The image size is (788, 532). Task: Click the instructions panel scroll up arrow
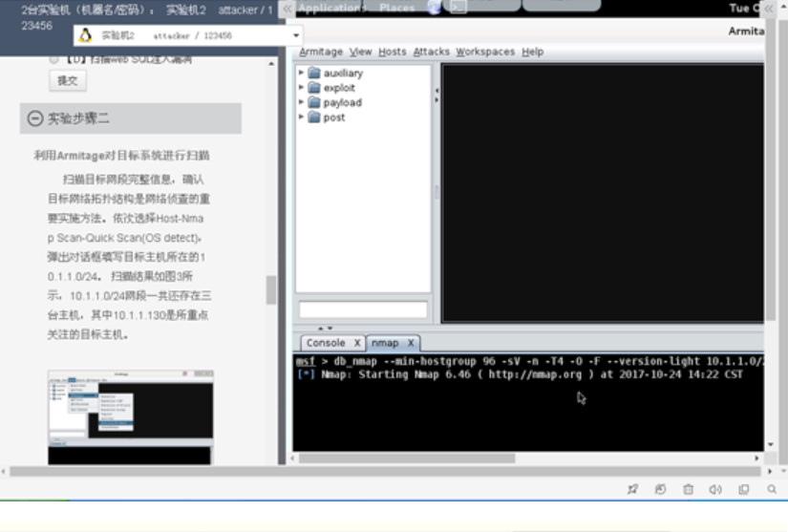click(271, 63)
